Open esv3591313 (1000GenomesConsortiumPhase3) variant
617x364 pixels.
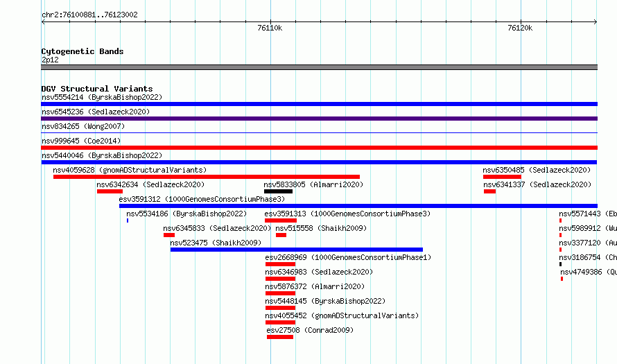click(x=347, y=214)
